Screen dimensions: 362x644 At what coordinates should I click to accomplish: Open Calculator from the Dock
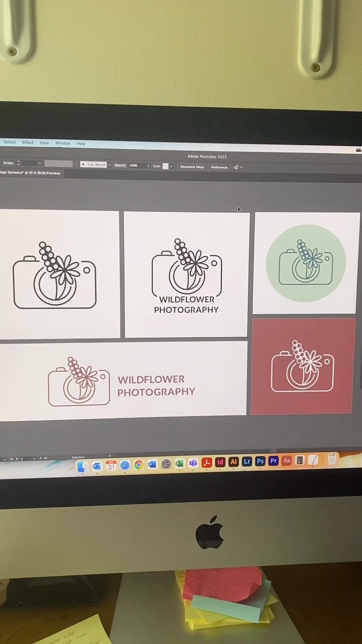tap(300, 460)
